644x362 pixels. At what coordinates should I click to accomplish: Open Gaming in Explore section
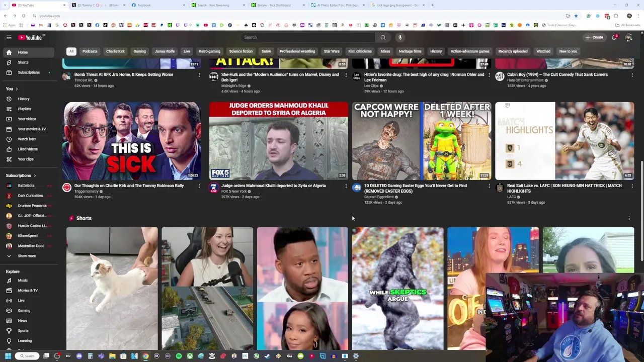pyautogui.click(x=28, y=311)
